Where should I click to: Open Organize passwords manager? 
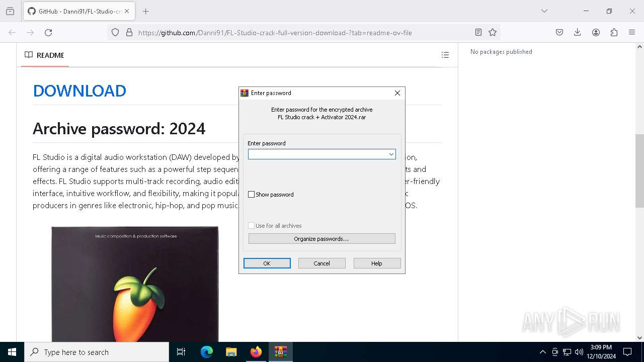pyautogui.click(x=321, y=239)
